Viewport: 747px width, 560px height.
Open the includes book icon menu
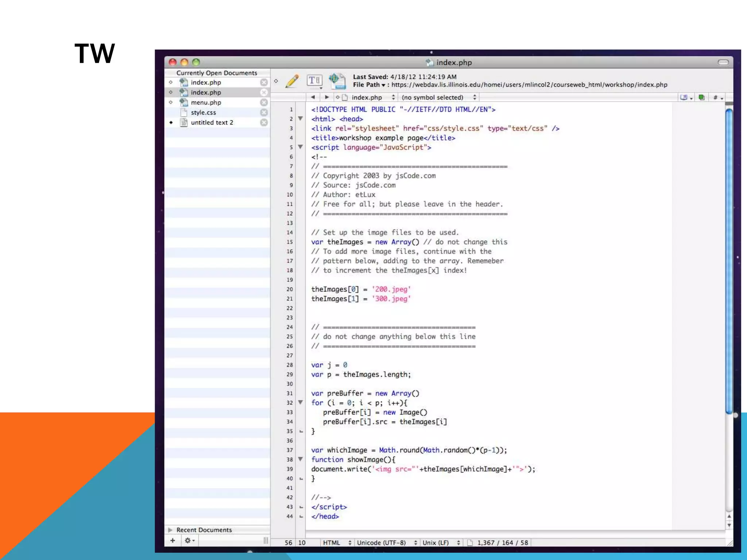tap(686, 97)
